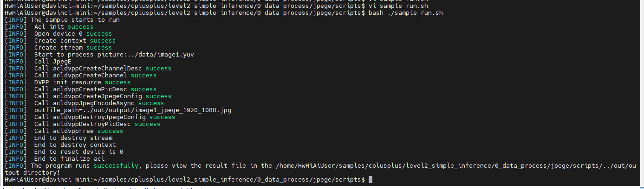Click the "End to reset device is 0" line

pos(78,152)
